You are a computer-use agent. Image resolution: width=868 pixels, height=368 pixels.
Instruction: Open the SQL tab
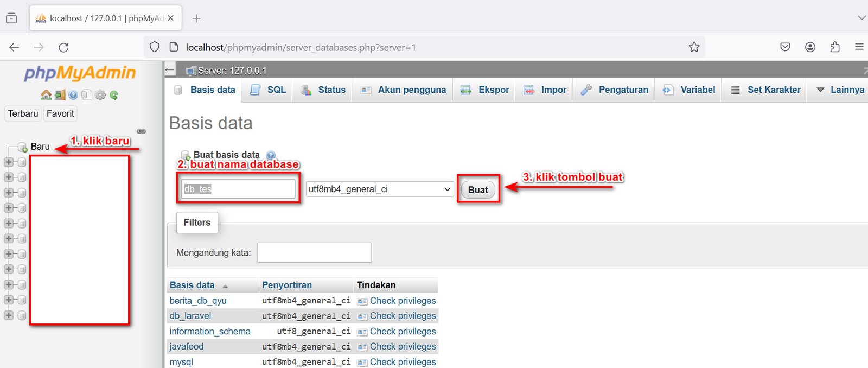[x=268, y=90]
